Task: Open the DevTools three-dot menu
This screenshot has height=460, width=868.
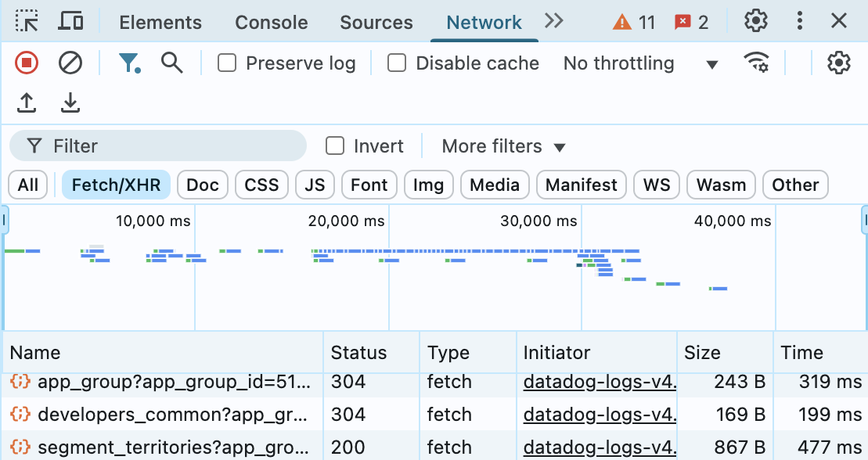Action: [x=799, y=21]
